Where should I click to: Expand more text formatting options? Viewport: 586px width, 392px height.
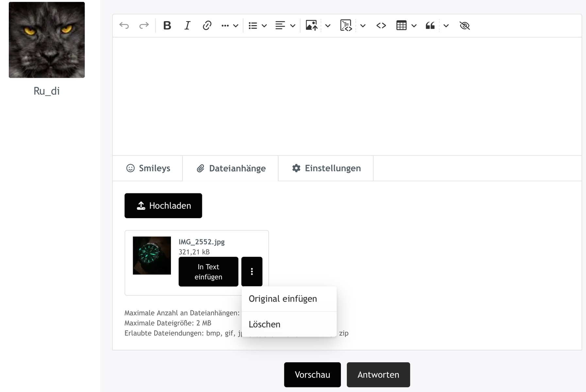click(x=229, y=25)
